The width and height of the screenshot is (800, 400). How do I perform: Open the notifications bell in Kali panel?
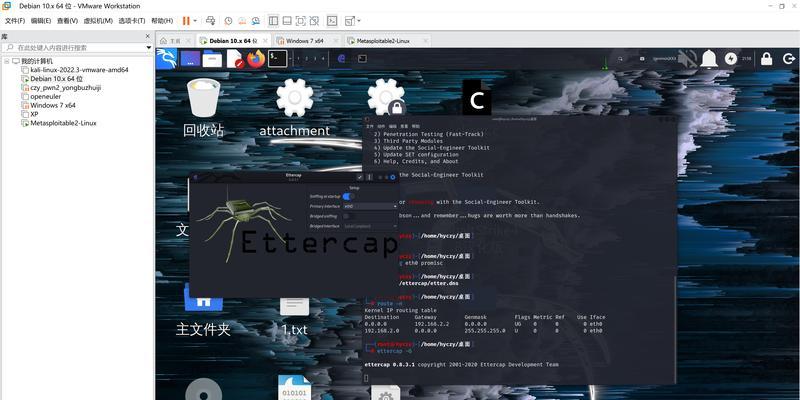(x=708, y=59)
